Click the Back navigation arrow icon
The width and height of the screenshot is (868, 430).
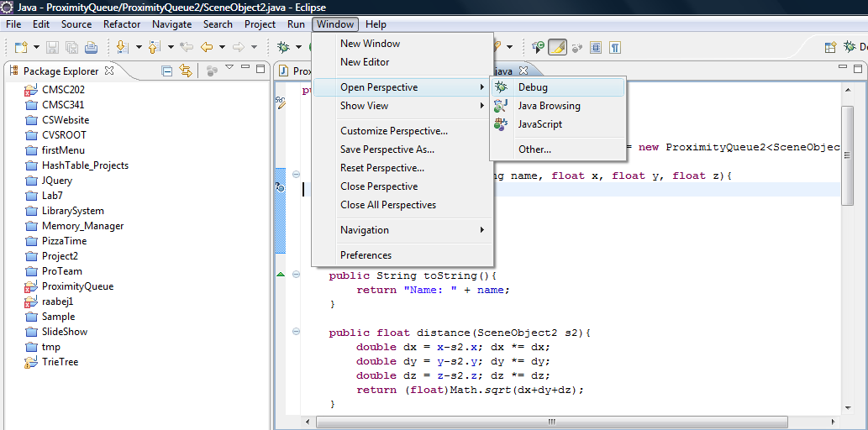[x=207, y=48]
